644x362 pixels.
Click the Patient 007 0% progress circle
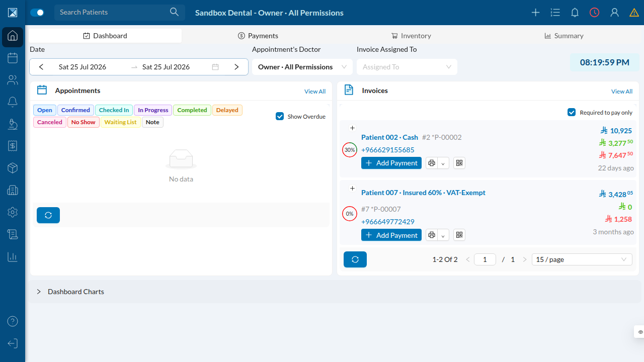click(350, 214)
